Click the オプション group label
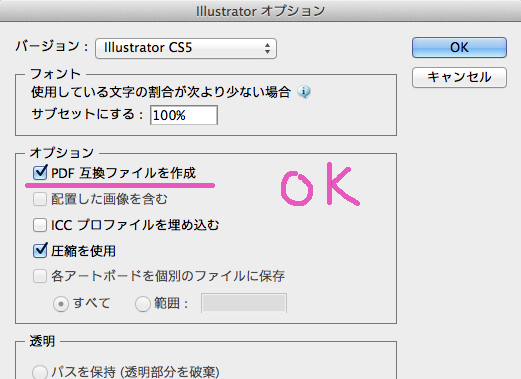This screenshot has height=379, width=521. pyautogui.click(x=62, y=153)
